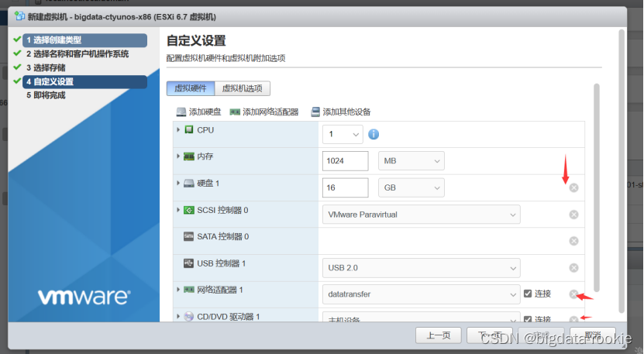Click the 下一页 button
Viewport: 644px width, 354px height.
pos(490,335)
